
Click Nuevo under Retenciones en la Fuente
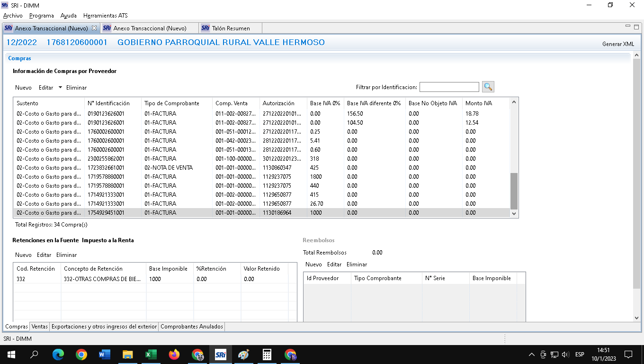tap(23, 255)
